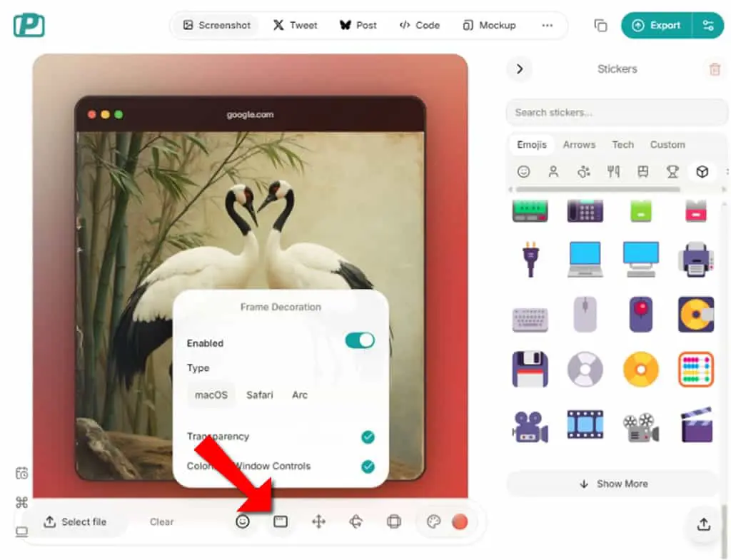Open the frame decoration window icon
The image size is (731, 560).
click(280, 521)
